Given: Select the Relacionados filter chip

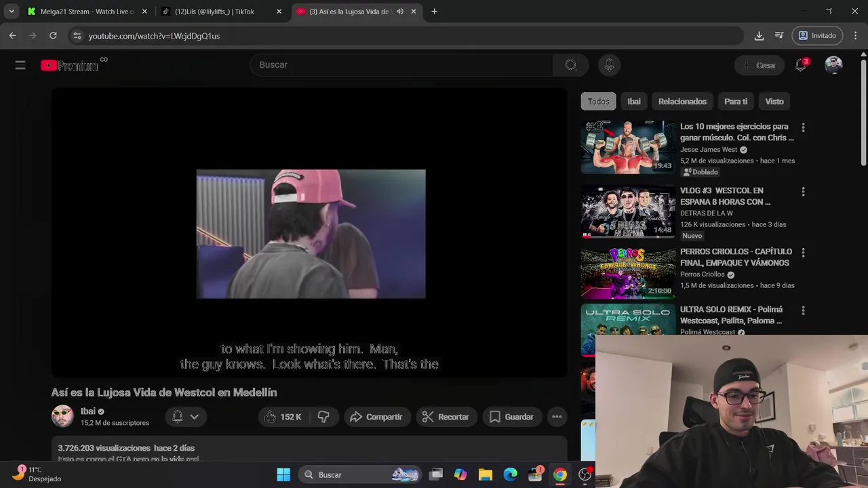Looking at the screenshot, I should 682,102.
